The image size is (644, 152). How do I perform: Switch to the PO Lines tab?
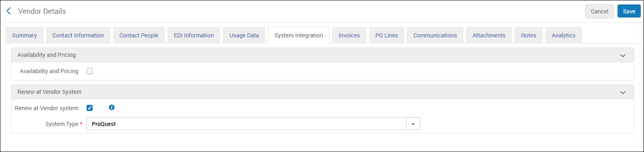coord(386,35)
